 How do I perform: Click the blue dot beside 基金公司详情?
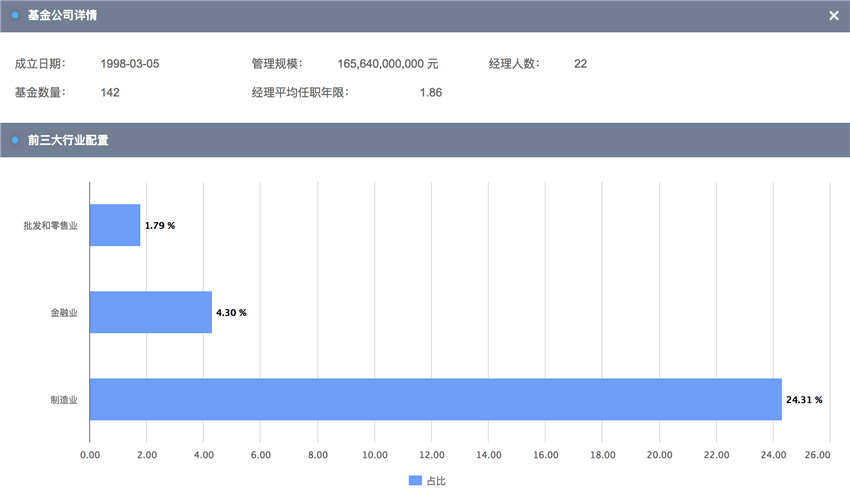pyautogui.click(x=15, y=15)
